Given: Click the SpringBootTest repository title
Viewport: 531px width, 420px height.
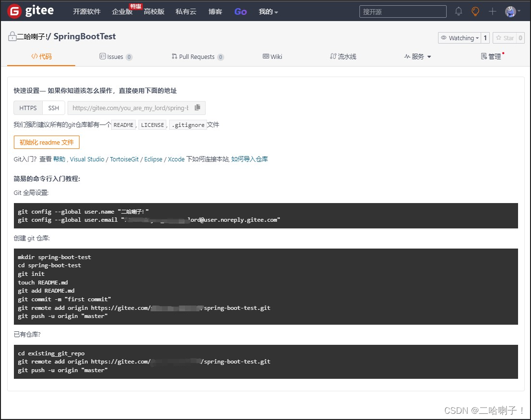Looking at the screenshot, I should point(85,36).
